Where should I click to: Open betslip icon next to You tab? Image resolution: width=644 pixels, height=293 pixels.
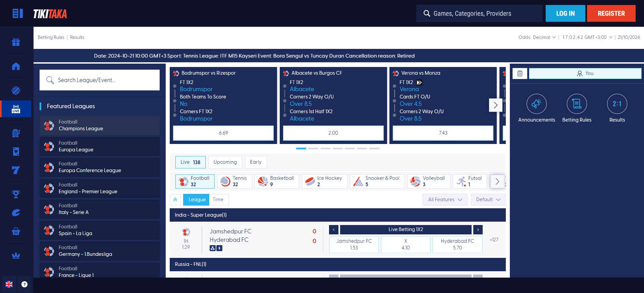(520, 73)
